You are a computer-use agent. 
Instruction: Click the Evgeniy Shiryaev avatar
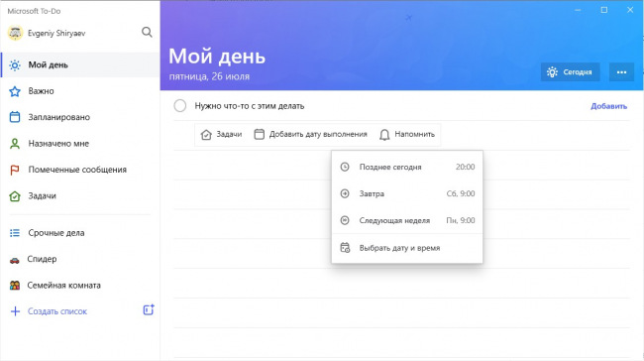tap(15, 33)
